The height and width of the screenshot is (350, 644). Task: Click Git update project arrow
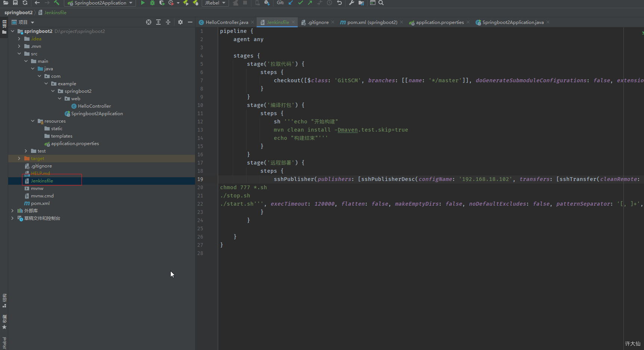(291, 3)
